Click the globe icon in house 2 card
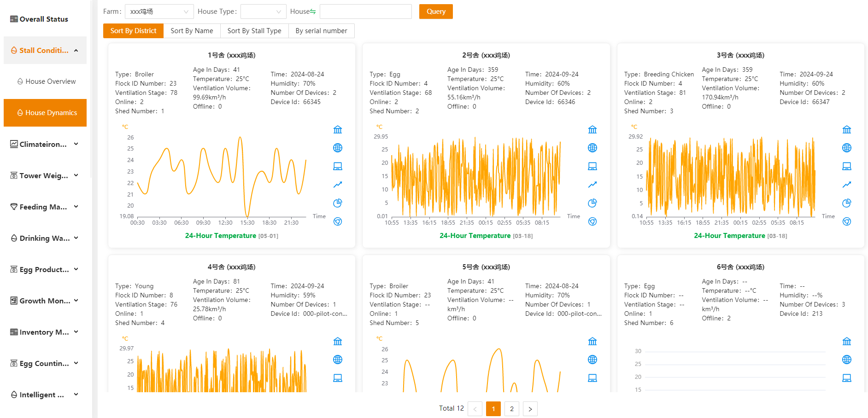Screen dimensions: 868x418 pos(592,148)
